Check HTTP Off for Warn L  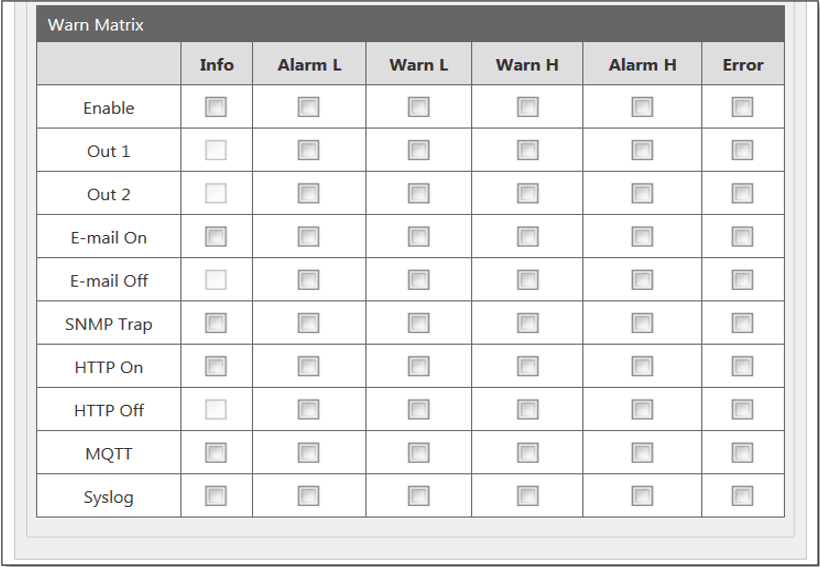[x=418, y=409]
